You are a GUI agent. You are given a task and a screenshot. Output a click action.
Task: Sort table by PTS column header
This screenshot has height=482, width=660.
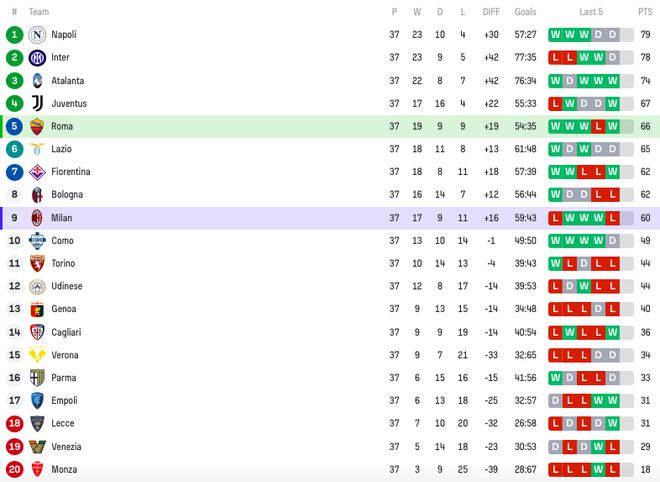click(645, 12)
